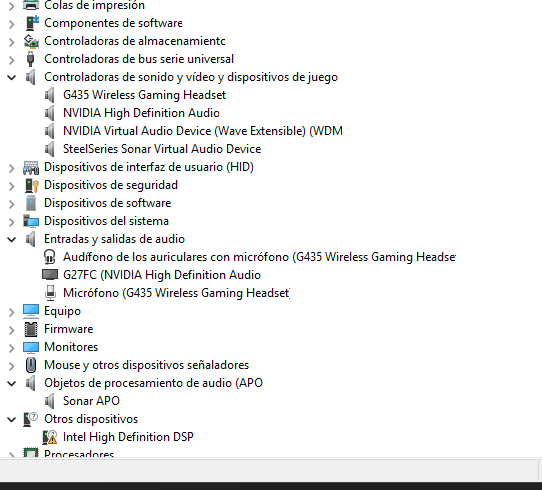
Task: Select SteelSeries Sonar Virtual Audio Device
Action: tap(162, 149)
